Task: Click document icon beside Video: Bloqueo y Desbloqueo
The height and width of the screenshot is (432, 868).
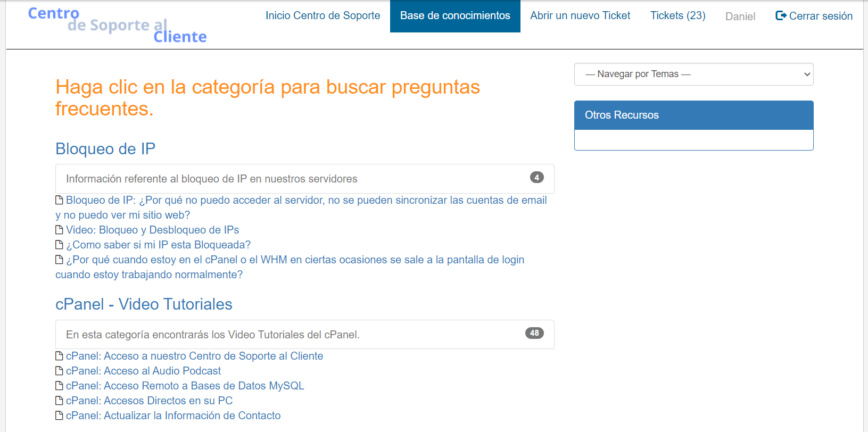Action: point(60,230)
